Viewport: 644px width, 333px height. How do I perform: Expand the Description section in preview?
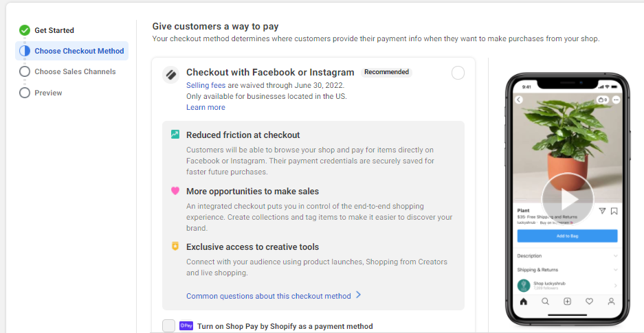[567, 255]
